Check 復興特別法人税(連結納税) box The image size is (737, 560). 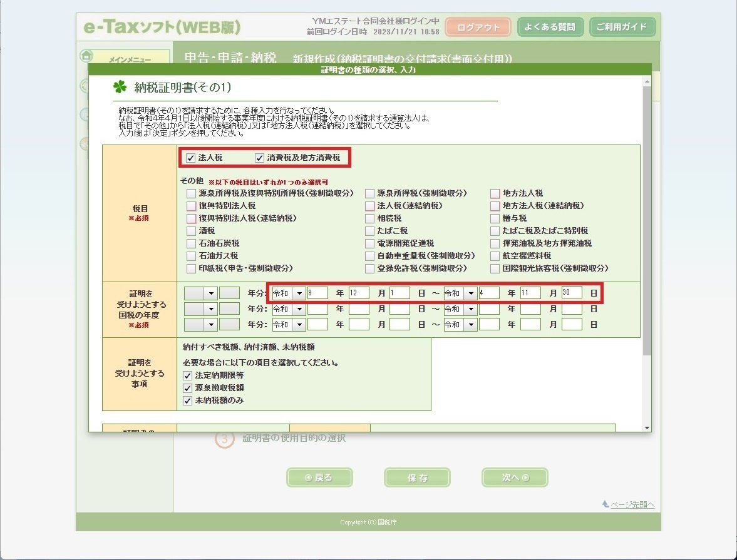click(191, 218)
